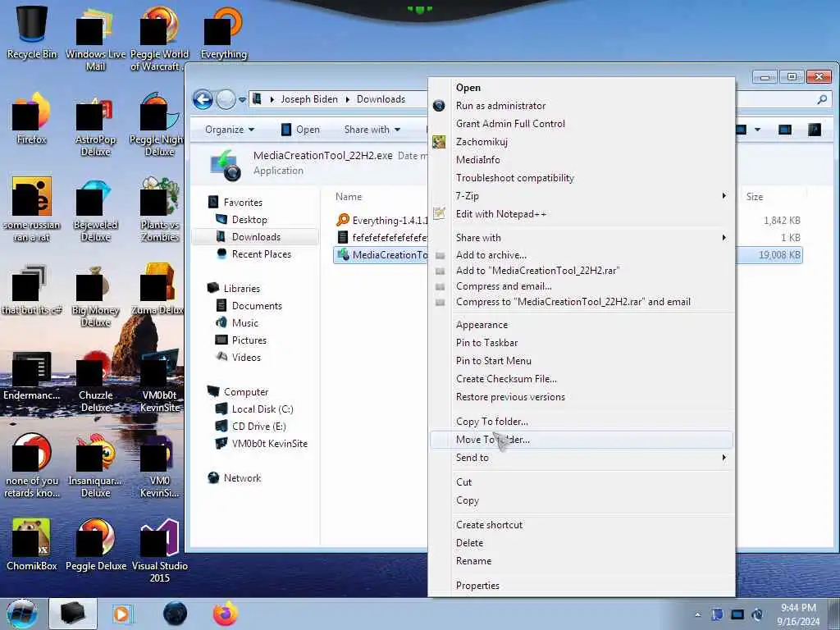Image resolution: width=840 pixels, height=630 pixels.
Task: Open the Share with toolbar dropdown
Action: 372,130
